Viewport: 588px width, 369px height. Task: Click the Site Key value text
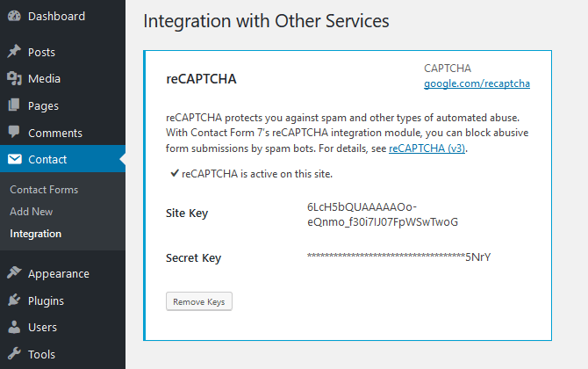pos(382,213)
